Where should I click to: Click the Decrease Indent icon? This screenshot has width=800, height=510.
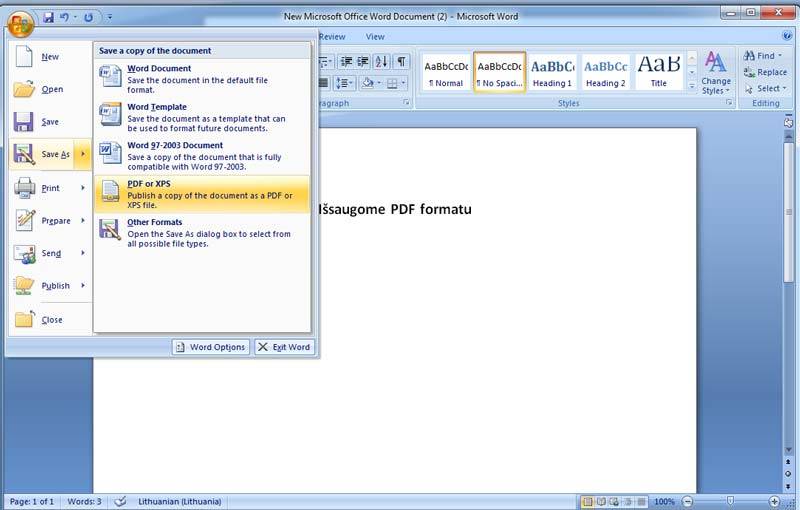pos(346,62)
